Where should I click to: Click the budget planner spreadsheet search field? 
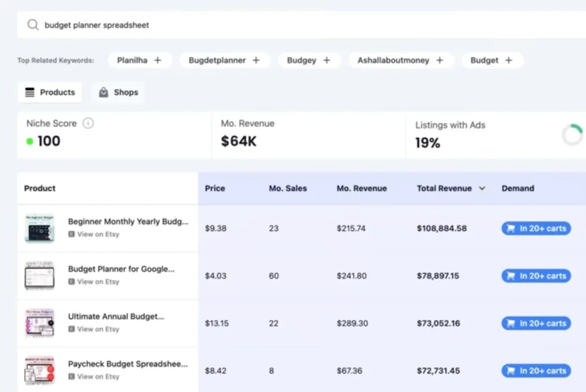[297, 26]
